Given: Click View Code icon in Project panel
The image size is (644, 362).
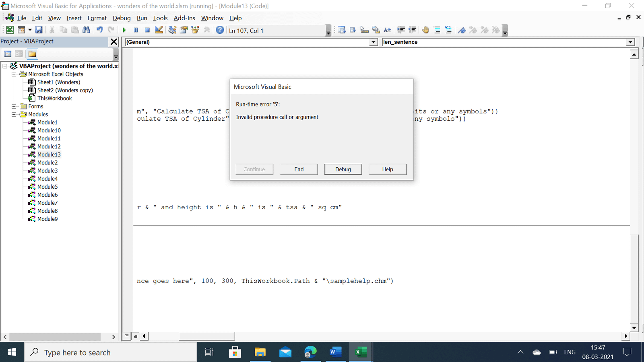Looking at the screenshot, I should 8,54.
